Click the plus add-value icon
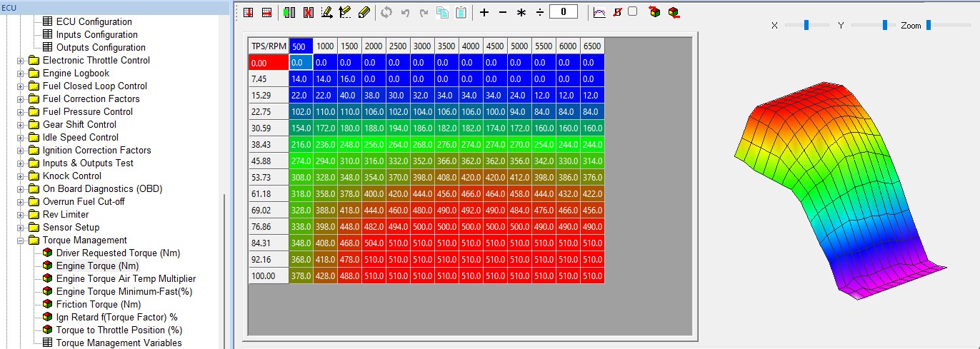This screenshot has height=349, width=980. point(484,12)
